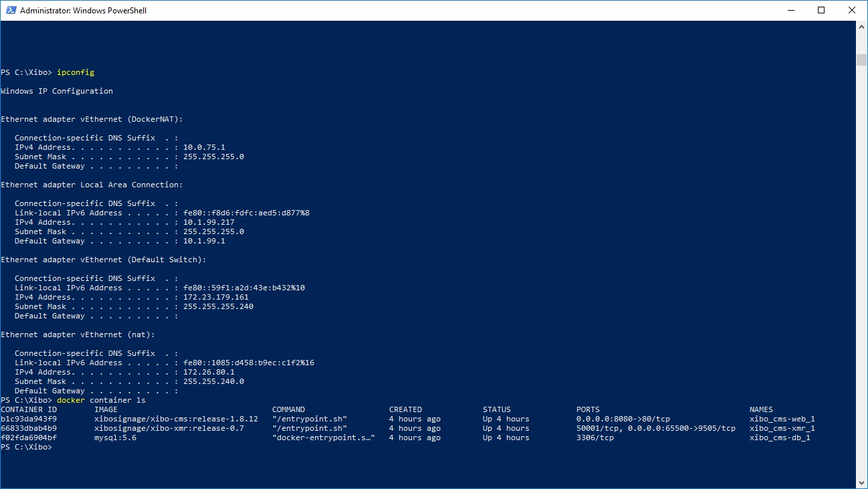Click IPv6 address fe80::1085:d458:b9ec:c1f2%16
868x489 pixels.
coord(249,363)
